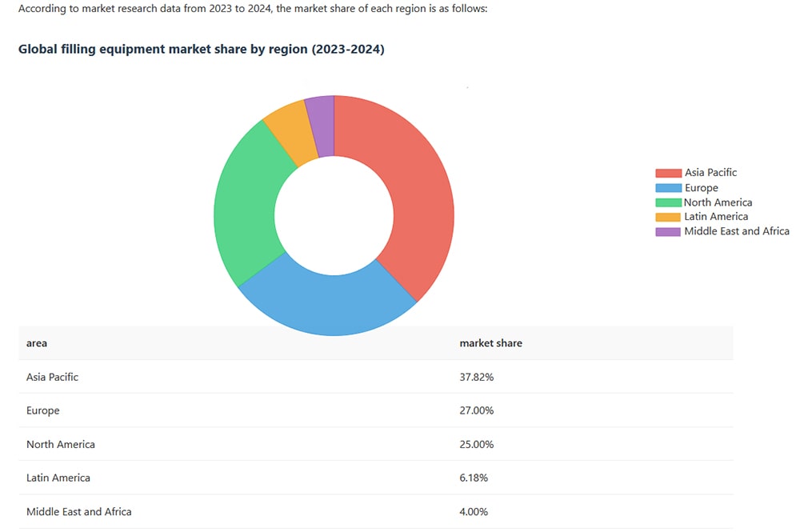Click the 'North America' table cell

[61, 444]
